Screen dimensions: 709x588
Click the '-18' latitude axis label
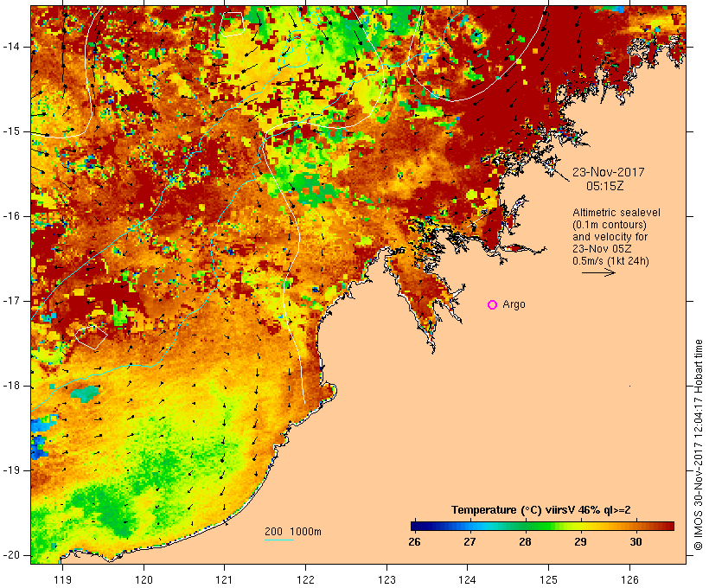[x=11, y=386]
